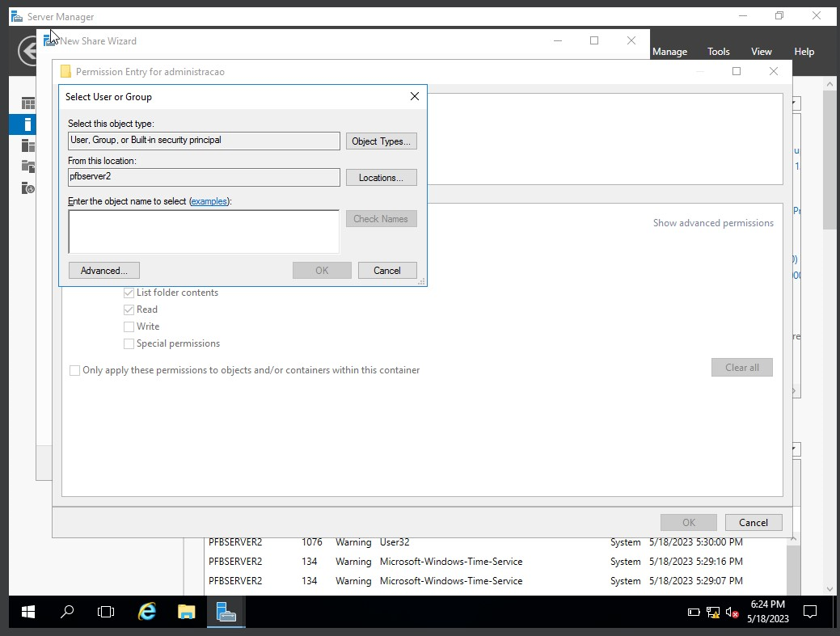Open Task View from the taskbar
Viewport: 840px width, 636px height.
106,612
